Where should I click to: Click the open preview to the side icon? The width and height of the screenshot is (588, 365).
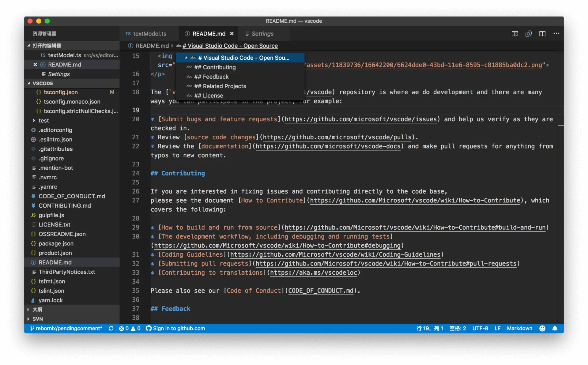(x=514, y=34)
